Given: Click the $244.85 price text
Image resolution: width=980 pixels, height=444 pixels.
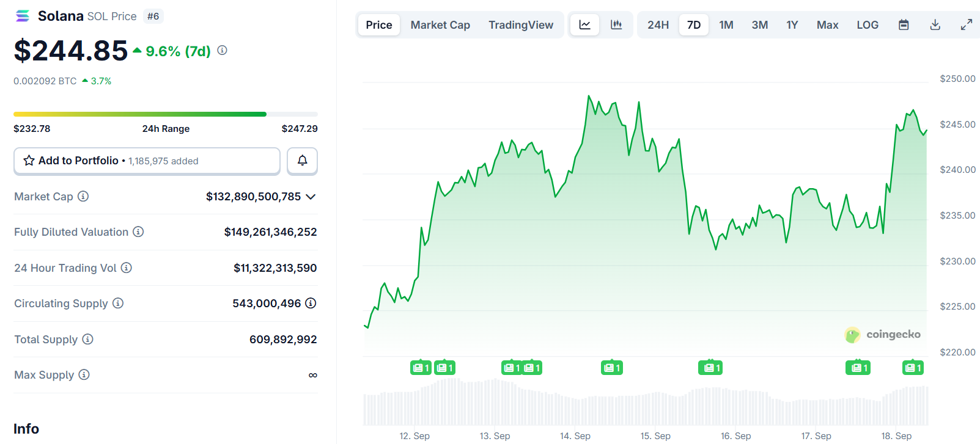Looking at the screenshot, I should tap(71, 50).
